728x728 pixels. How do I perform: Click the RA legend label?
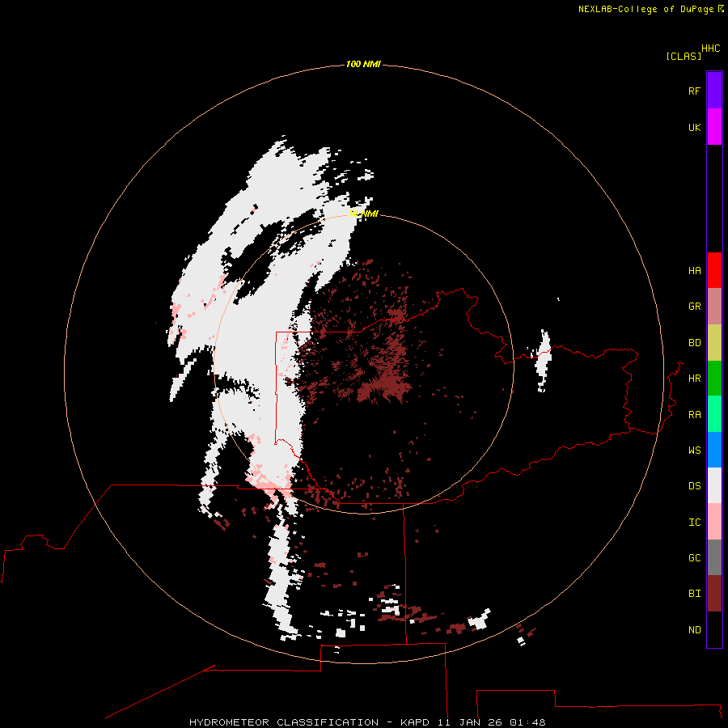694,415
